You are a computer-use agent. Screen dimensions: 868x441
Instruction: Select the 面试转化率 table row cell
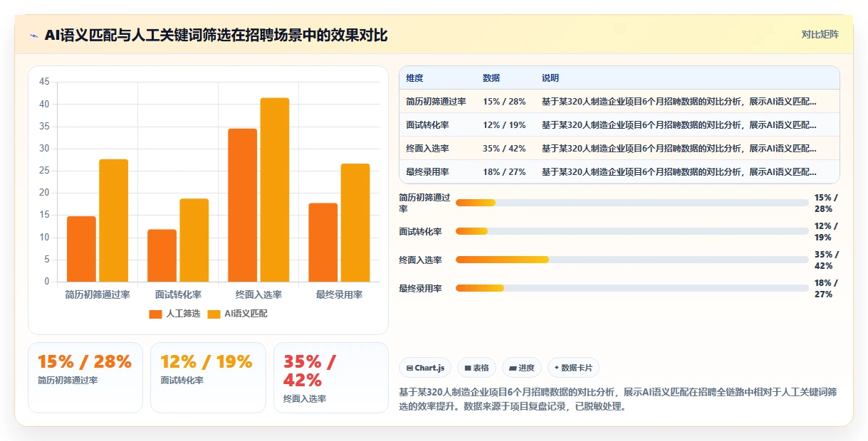tap(427, 125)
